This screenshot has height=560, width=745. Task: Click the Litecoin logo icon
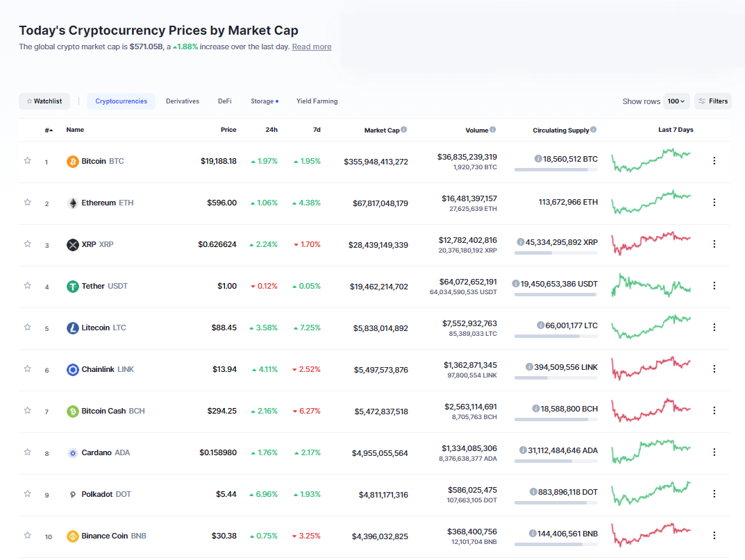73,328
